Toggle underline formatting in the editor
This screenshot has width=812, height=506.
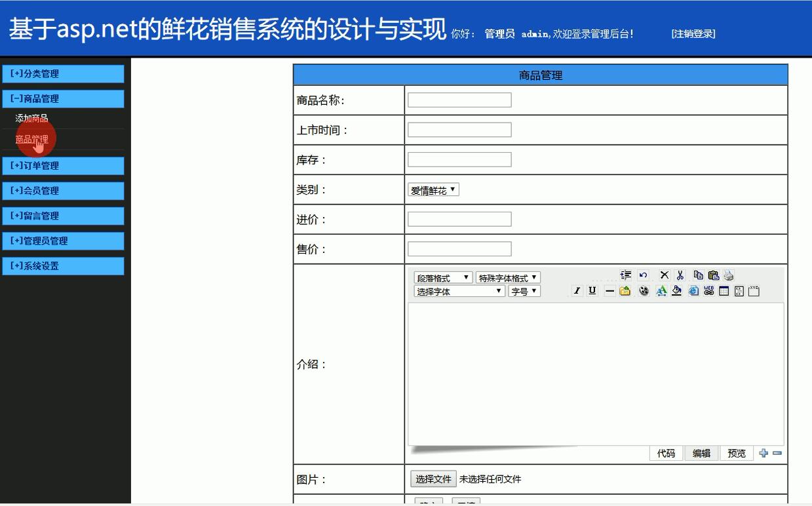tap(592, 290)
